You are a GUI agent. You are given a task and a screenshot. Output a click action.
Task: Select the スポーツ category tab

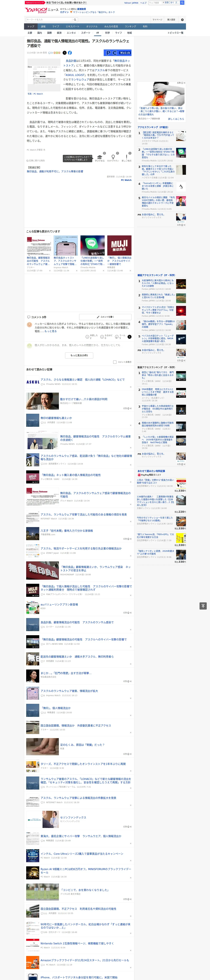[86, 33]
